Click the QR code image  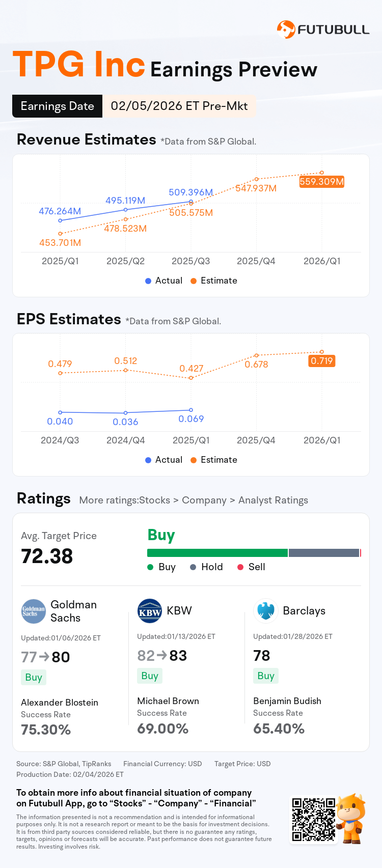click(x=313, y=819)
